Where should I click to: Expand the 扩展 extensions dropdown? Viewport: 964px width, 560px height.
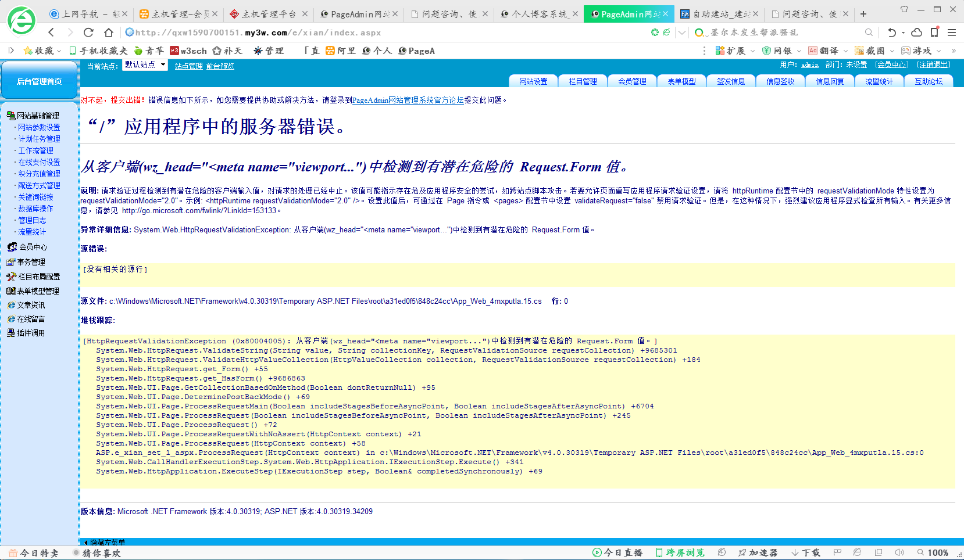(x=752, y=51)
